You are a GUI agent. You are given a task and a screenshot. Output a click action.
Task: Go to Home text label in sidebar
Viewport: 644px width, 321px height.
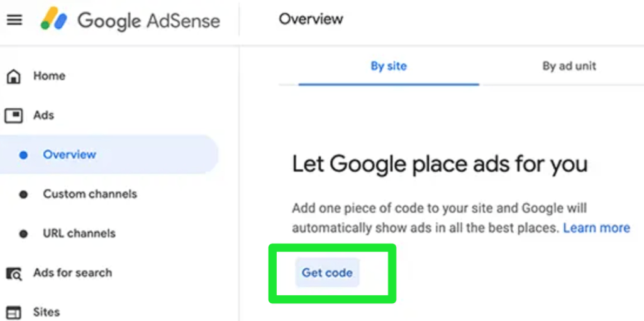[x=49, y=76]
